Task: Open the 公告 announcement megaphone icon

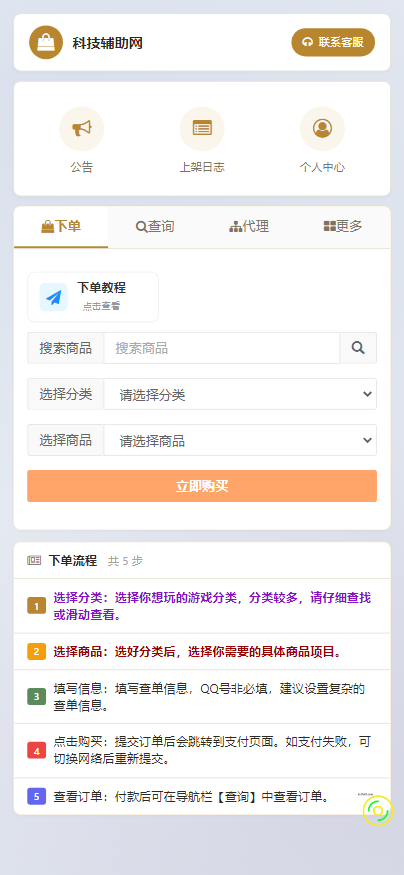Action: 81,129
